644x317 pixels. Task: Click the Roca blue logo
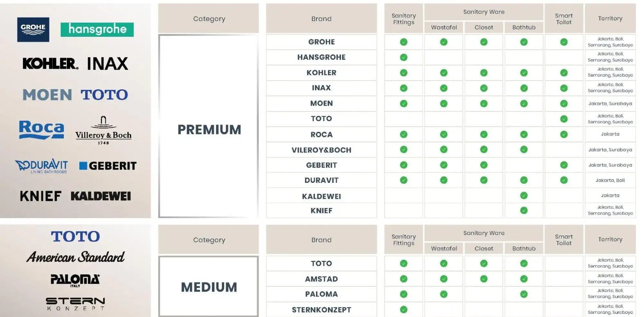coord(42,130)
